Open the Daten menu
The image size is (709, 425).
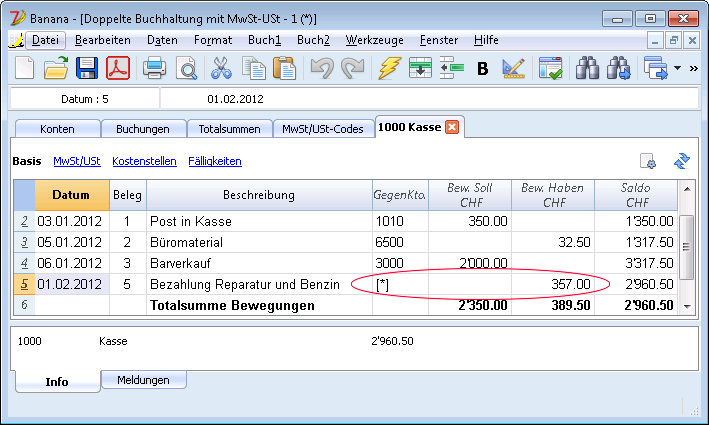click(x=162, y=40)
